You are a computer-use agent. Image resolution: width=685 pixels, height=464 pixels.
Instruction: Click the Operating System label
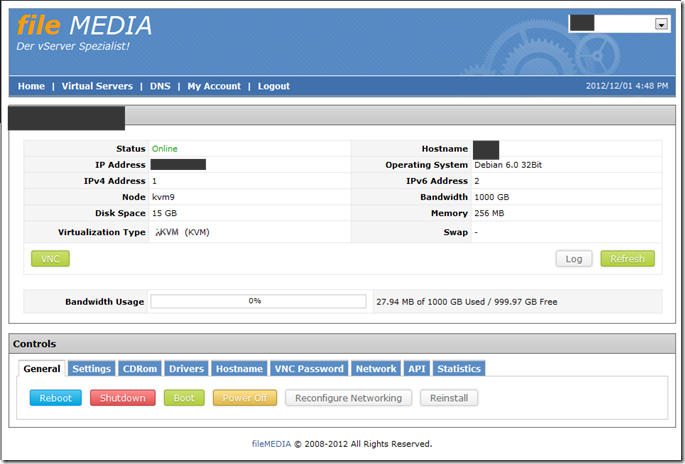tap(426, 165)
